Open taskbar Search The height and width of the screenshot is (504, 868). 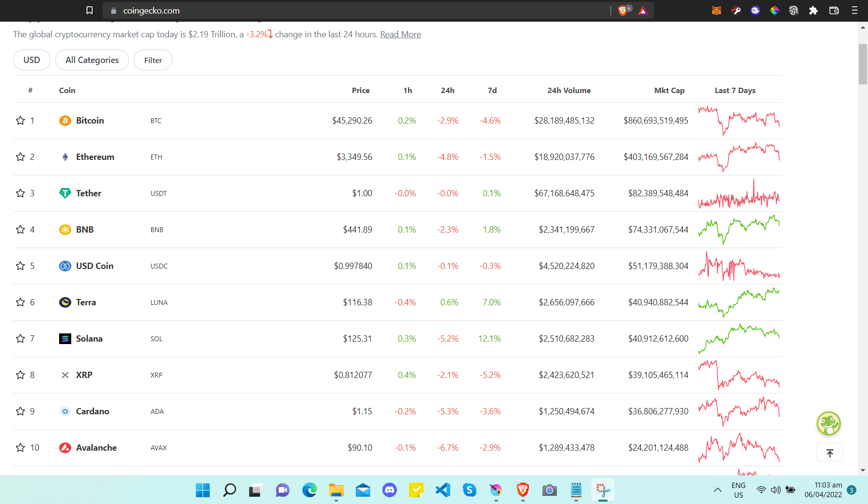coord(230,490)
